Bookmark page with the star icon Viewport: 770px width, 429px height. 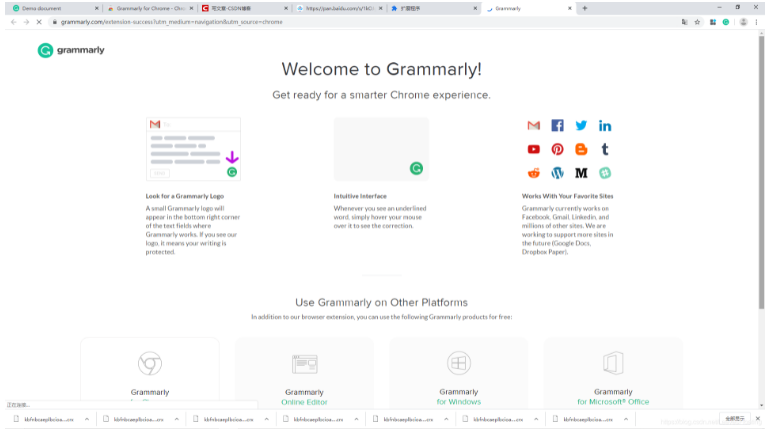697,21
